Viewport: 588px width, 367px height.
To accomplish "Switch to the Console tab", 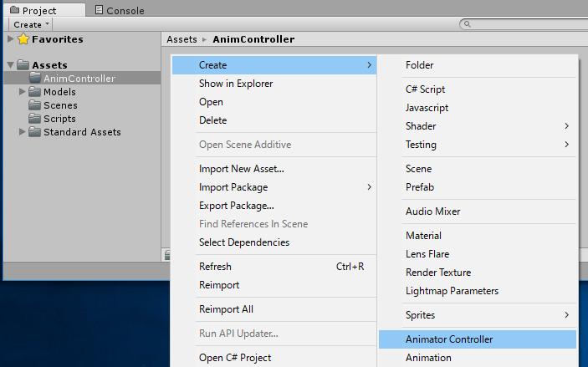I will coord(119,11).
